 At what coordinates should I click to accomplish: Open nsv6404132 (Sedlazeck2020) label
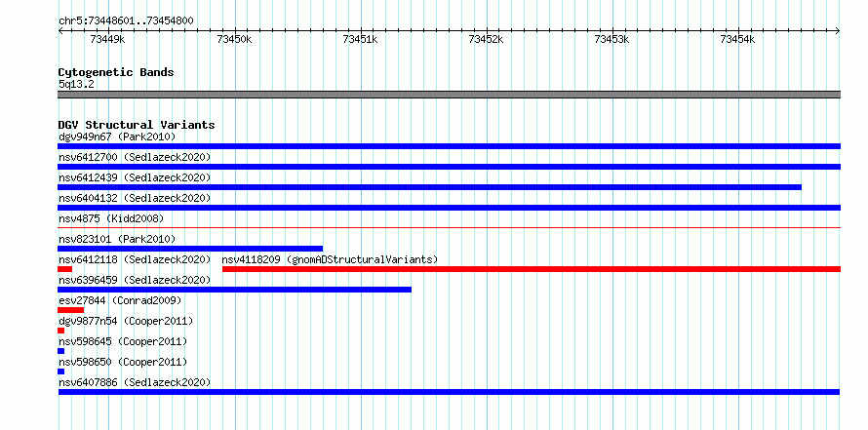tap(135, 198)
